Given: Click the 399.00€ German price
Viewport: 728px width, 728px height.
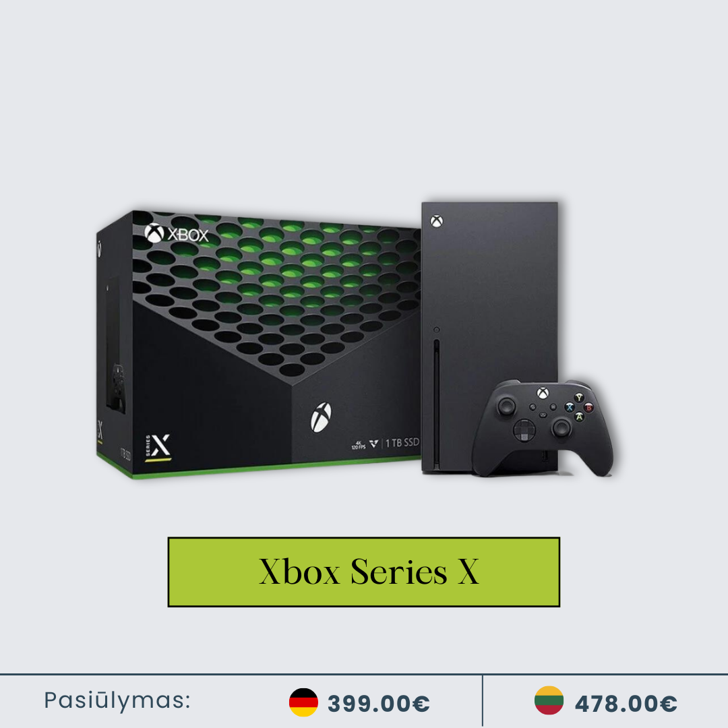Looking at the screenshot, I should tap(379, 703).
